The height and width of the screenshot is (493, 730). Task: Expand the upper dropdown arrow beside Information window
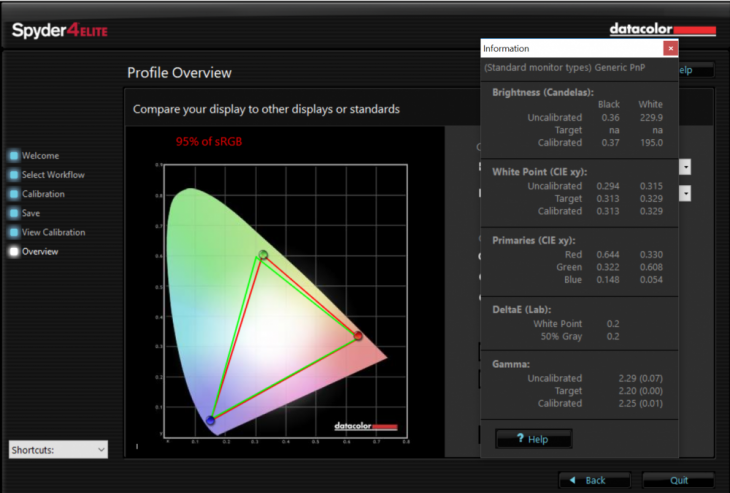[685, 167]
